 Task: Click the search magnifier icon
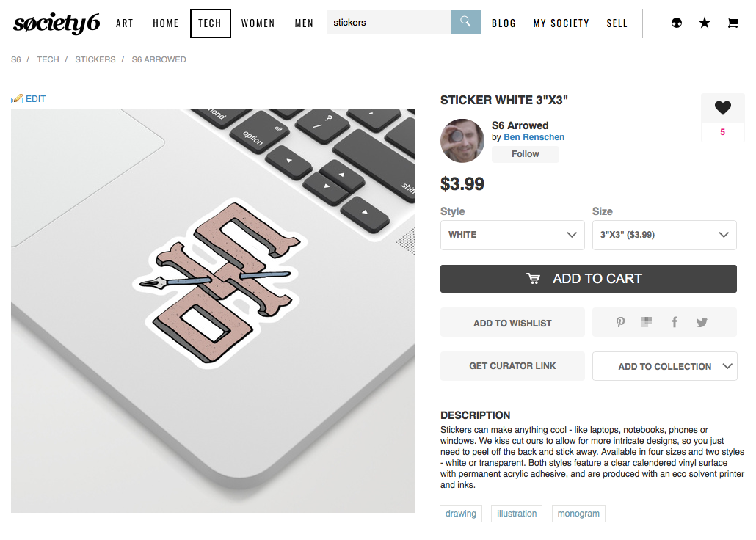tap(465, 22)
